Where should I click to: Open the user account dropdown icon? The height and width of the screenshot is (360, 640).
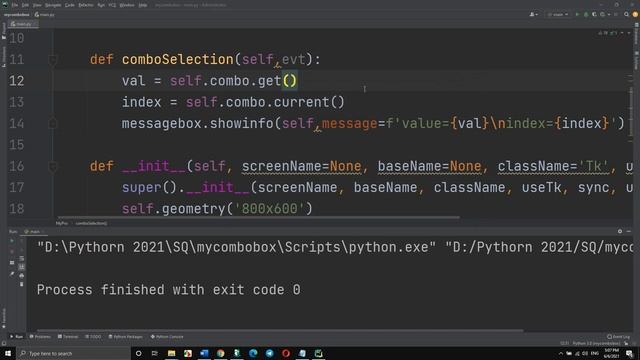click(x=533, y=15)
